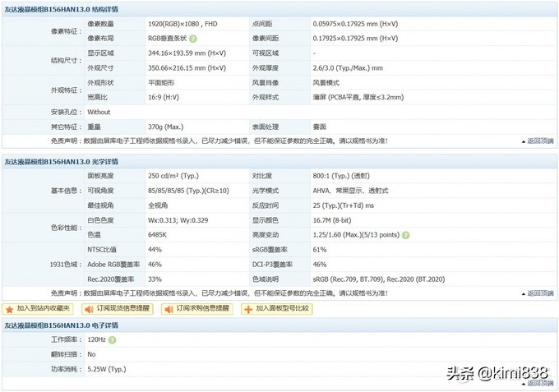Click label 色域说明
The width and height of the screenshot is (559, 392).
coord(266,279)
